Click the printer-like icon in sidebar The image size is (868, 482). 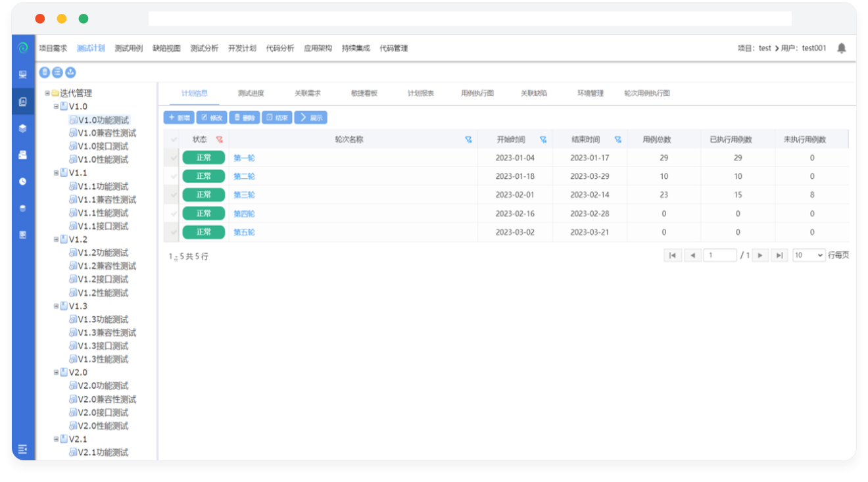point(23,155)
